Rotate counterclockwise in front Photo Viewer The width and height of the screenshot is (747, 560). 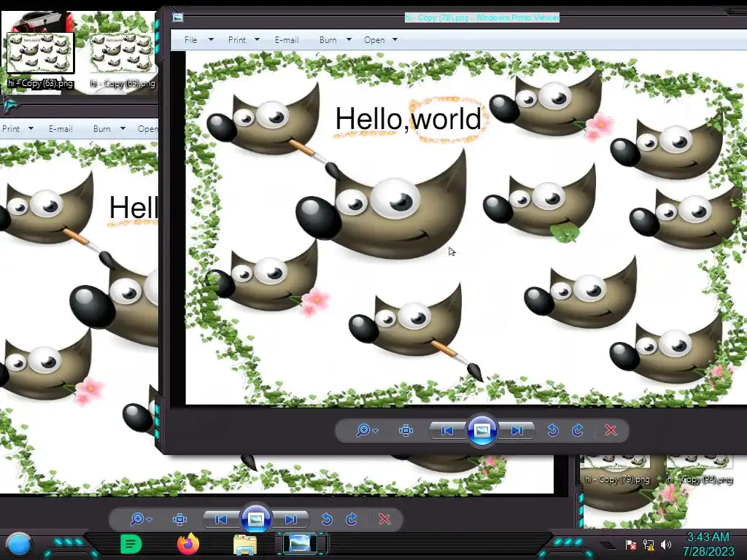553,430
